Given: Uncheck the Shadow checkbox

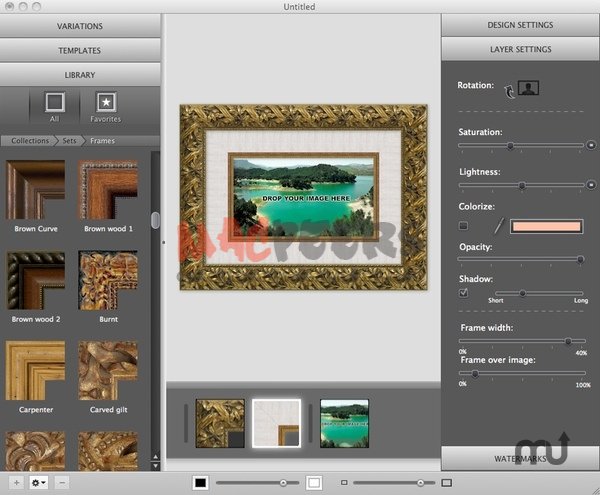Looking at the screenshot, I should (x=463, y=293).
